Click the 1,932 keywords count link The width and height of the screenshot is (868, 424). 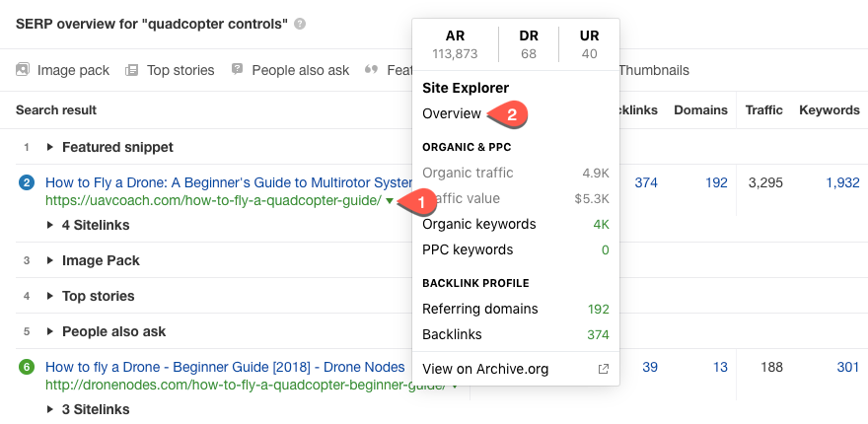coord(842,182)
